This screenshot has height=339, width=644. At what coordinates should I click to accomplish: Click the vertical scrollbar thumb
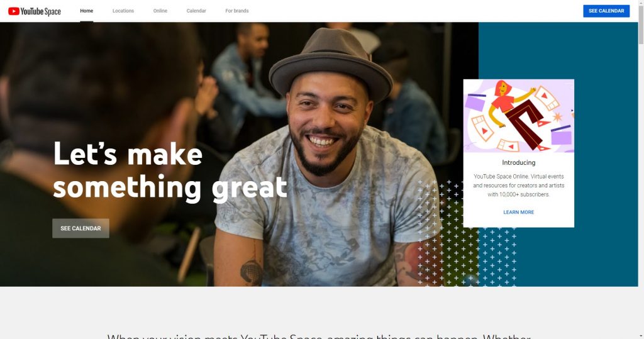[641, 25]
